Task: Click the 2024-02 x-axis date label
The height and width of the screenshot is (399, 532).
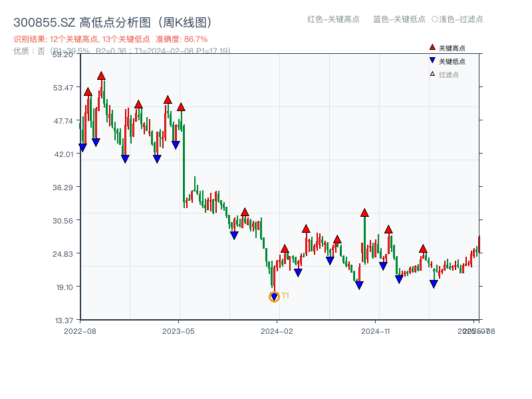Action: [x=277, y=331]
